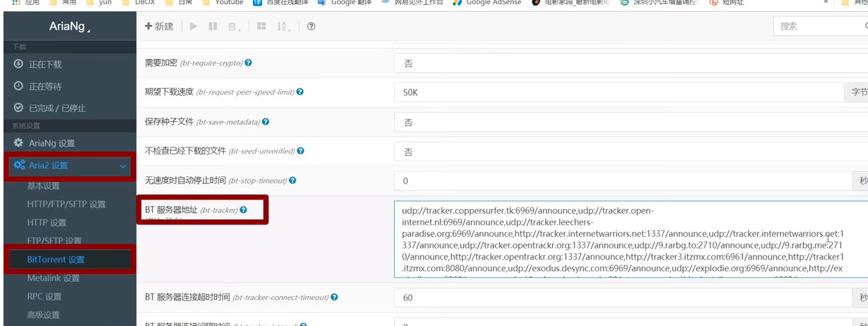
Task: Open 正在下载 downloading list
Action: (x=45, y=64)
